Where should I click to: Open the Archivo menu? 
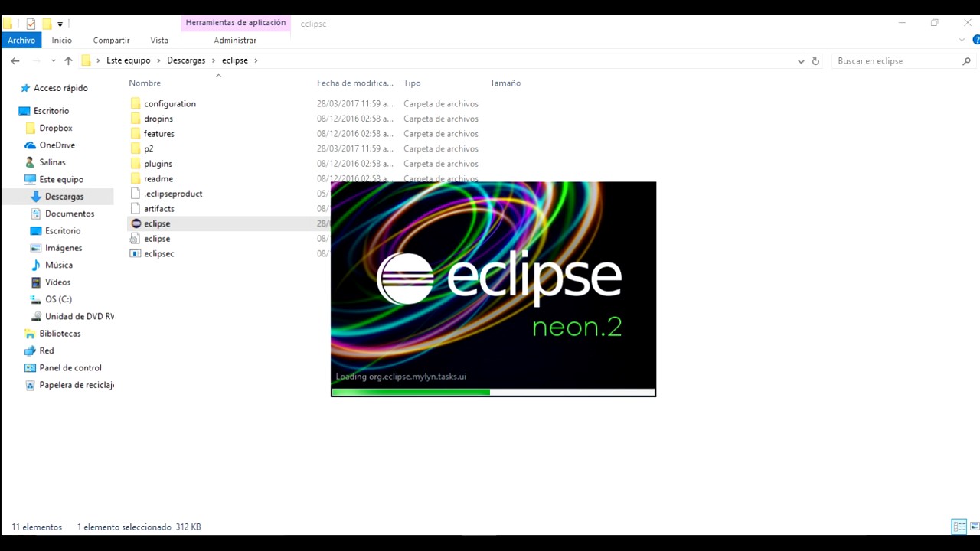pos(21,40)
